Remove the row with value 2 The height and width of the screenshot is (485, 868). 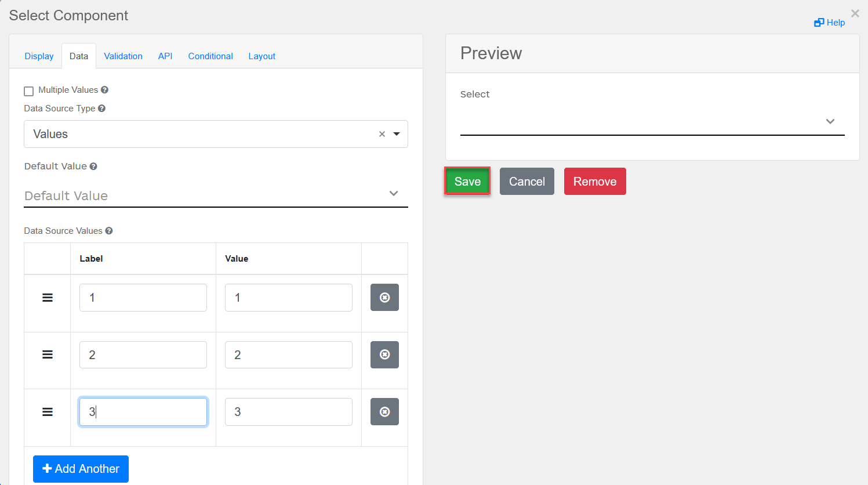click(384, 354)
